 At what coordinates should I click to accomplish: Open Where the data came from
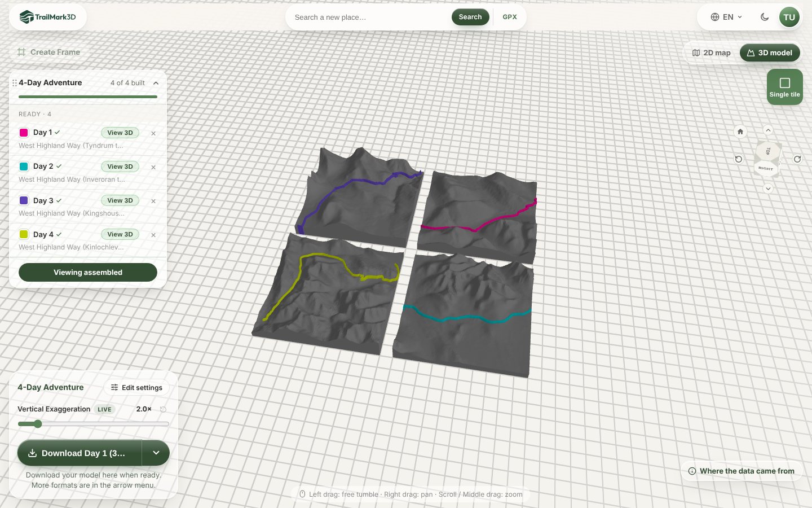742,471
